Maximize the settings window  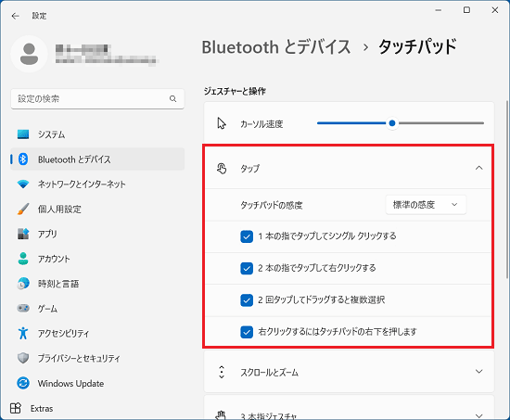point(466,10)
